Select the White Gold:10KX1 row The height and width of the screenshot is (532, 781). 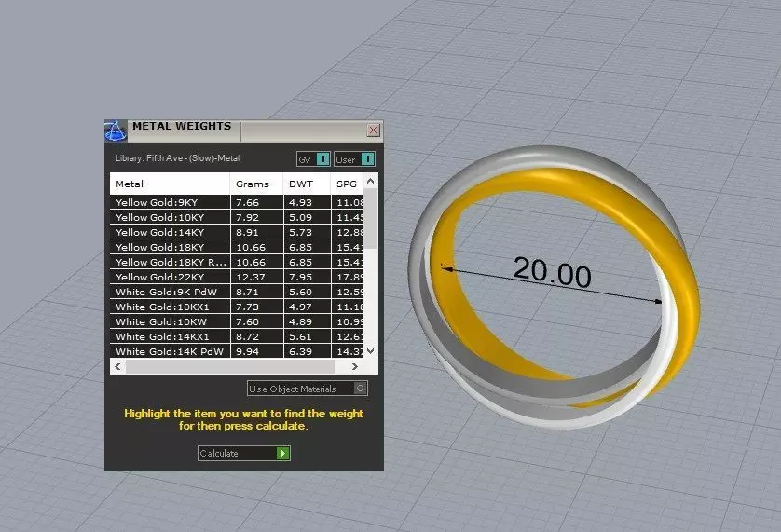[237, 307]
